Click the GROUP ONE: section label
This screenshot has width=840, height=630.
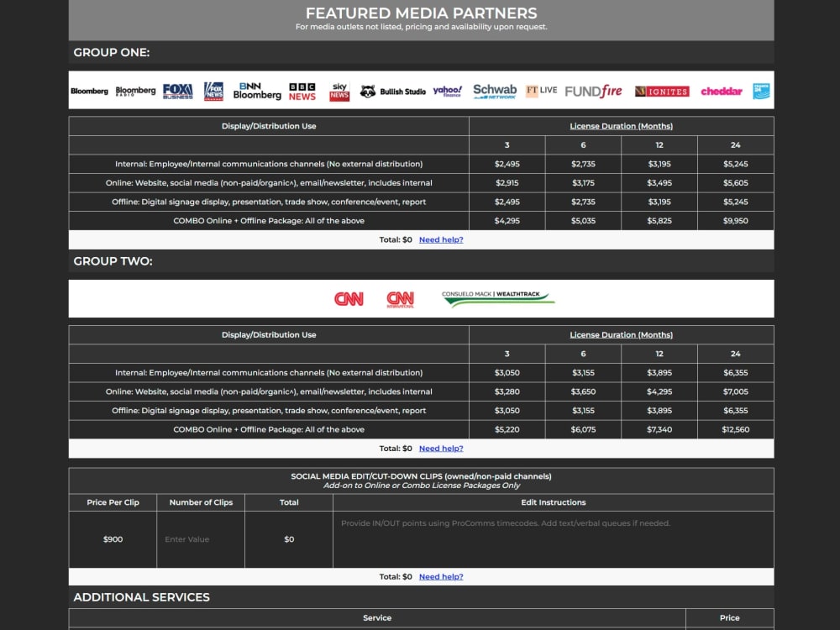(x=112, y=52)
